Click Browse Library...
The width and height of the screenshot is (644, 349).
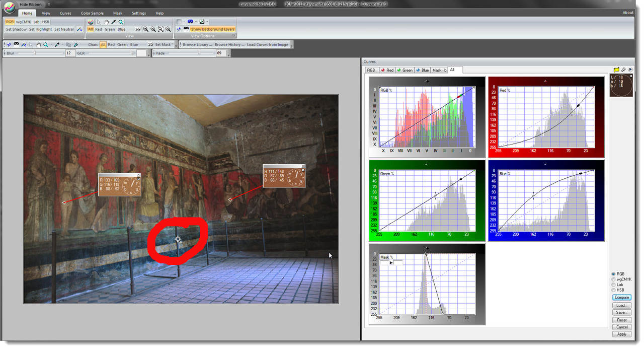pyautogui.click(x=197, y=44)
